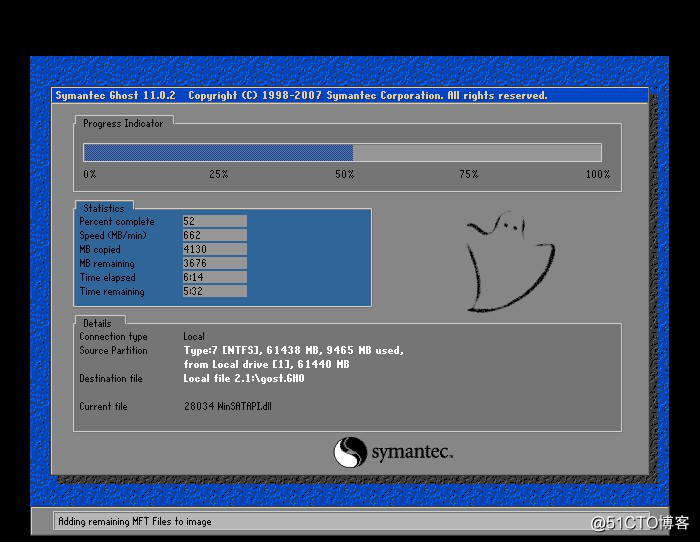Click the Destination file label
The width and height of the screenshot is (700, 542).
pyautogui.click(x=111, y=379)
